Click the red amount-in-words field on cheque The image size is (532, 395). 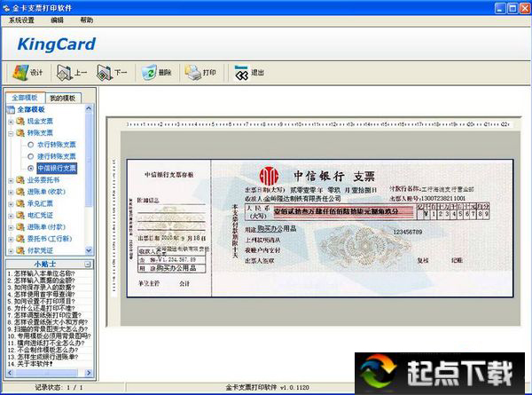coord(344,211)
